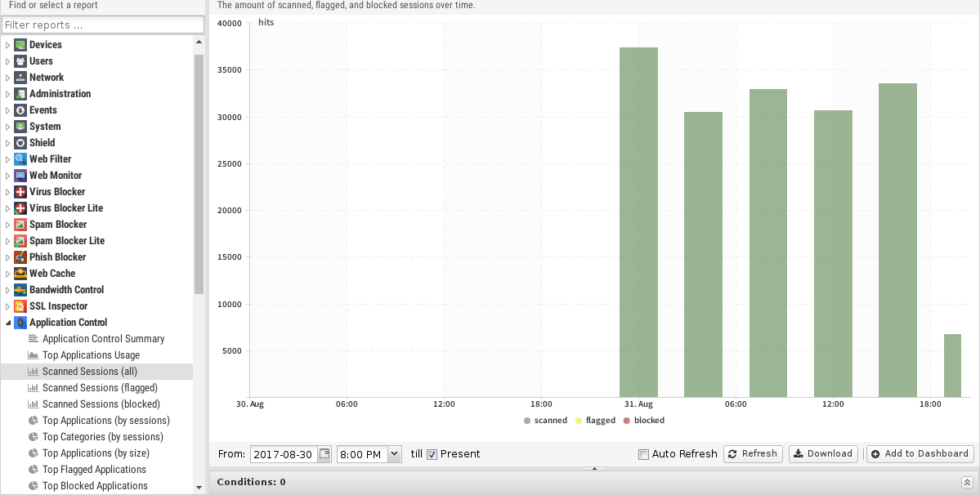
Task: Click Add to Dashboard button
Action: tap(920, 454)
